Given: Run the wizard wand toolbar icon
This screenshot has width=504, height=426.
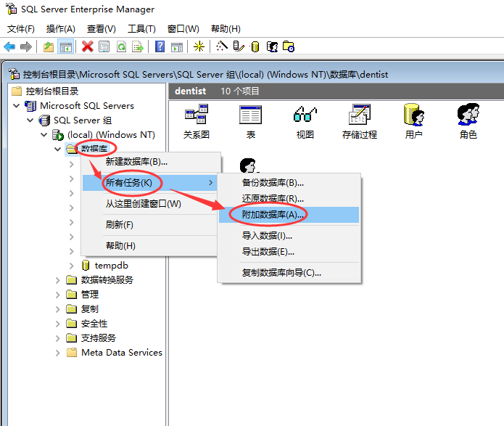Looking at the screenshot, I should point(222,46).
